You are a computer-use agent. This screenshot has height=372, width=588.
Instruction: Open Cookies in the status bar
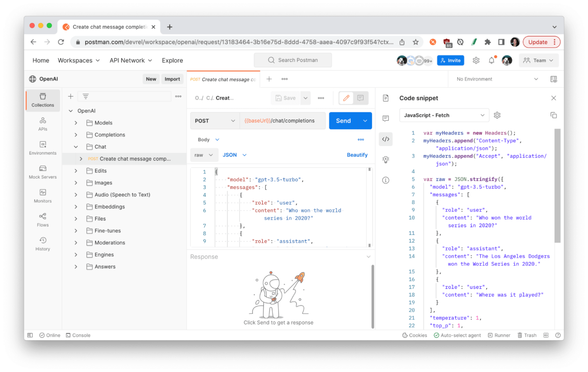click(415, 335)
